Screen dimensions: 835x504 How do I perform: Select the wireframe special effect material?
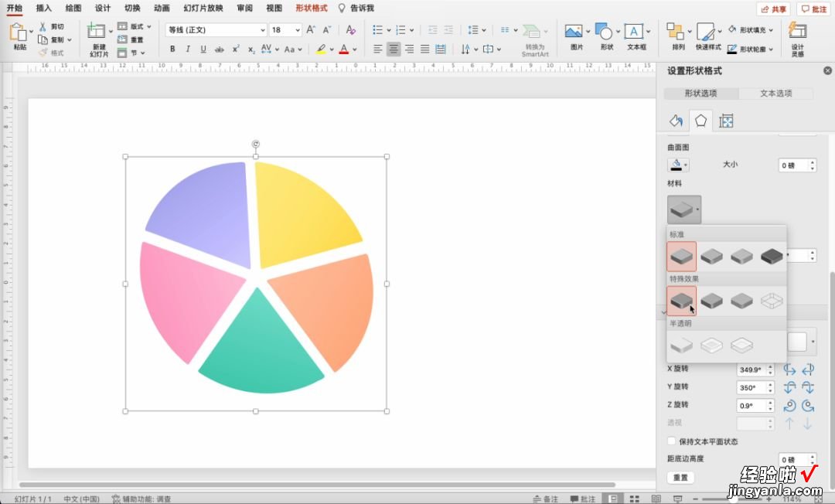772,301
